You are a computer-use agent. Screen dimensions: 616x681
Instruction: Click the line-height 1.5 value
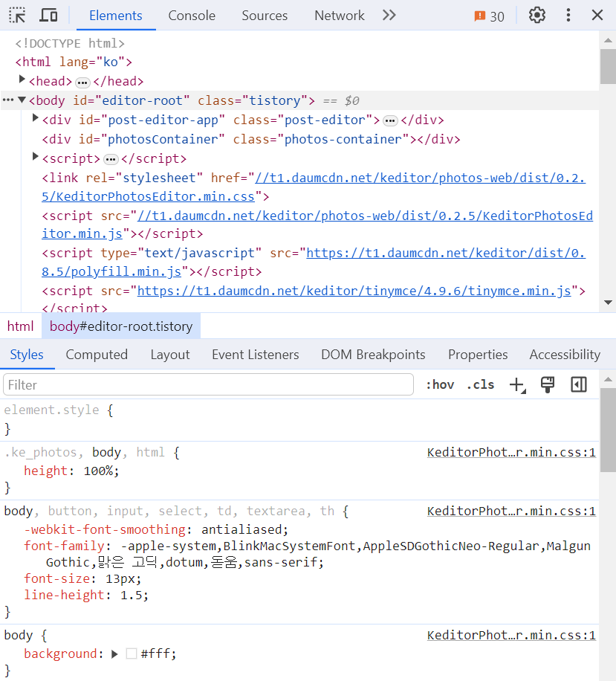tap(132, 596)
